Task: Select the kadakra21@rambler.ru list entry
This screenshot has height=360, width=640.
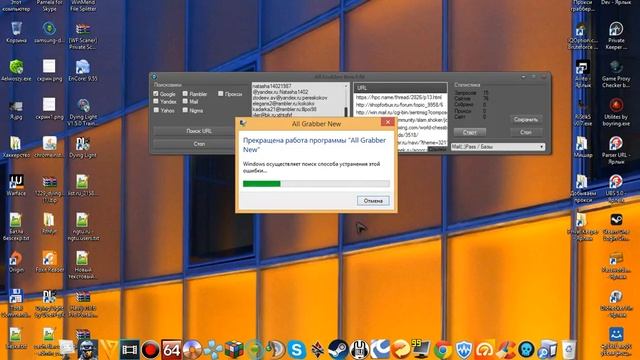Action: point(284,109)
